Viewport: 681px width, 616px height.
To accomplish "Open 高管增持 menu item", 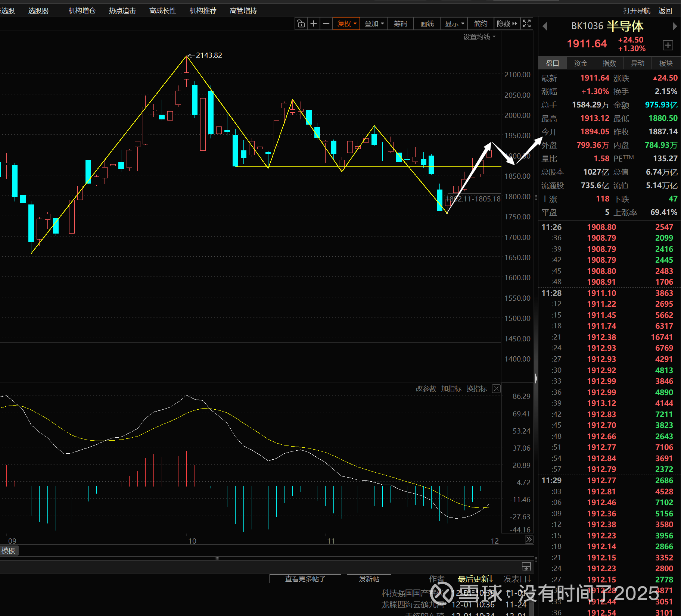I will [243, 11].
